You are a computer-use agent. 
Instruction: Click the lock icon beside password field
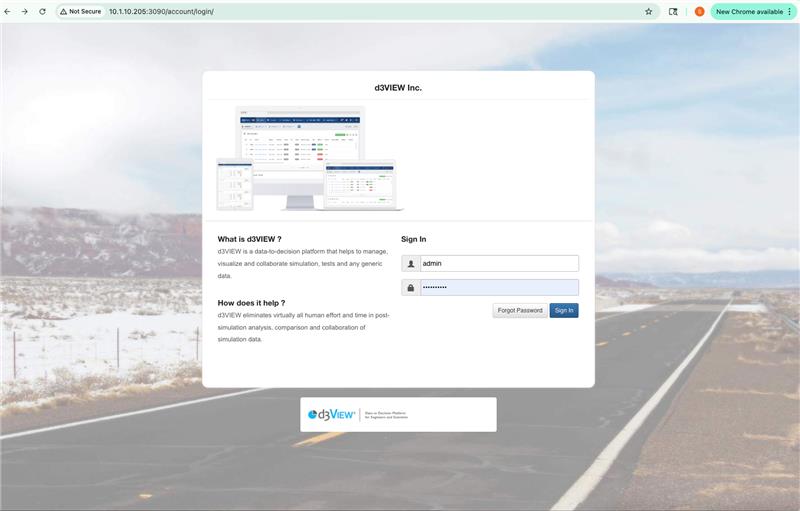[411, 288]
